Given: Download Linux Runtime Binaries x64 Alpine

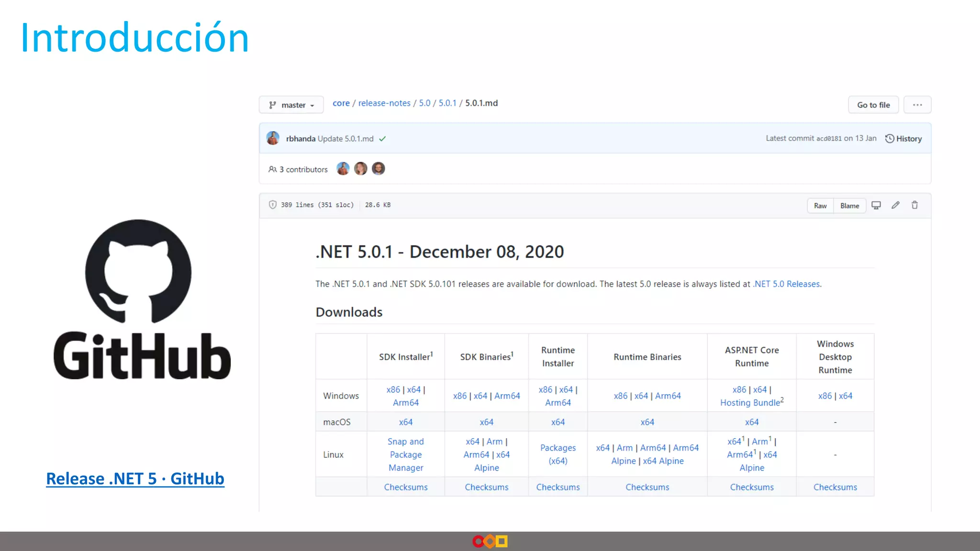Looking at the screenshot, I should [663, 461].
